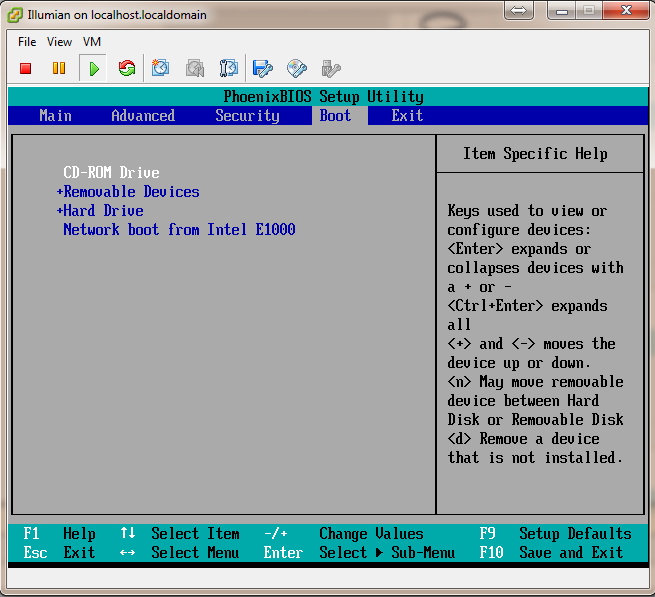
Task: Open the Snapshot Manager icon
Action: pyautogui.click(x=229, y=68)
